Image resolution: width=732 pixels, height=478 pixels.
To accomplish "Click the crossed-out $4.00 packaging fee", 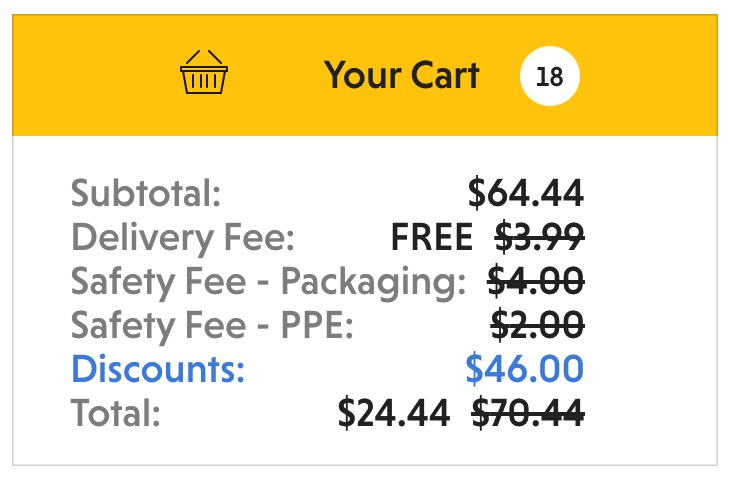I will pyautogui.click(x=535, y=282).
